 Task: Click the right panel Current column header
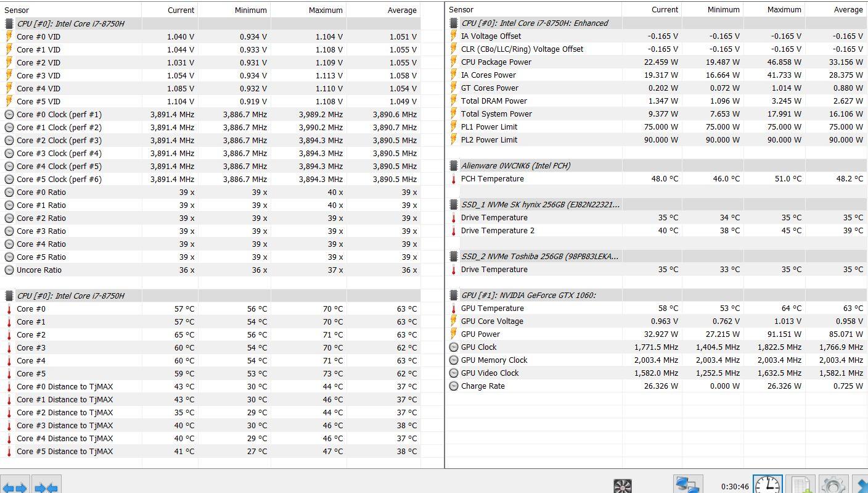[x=652, y=10]
